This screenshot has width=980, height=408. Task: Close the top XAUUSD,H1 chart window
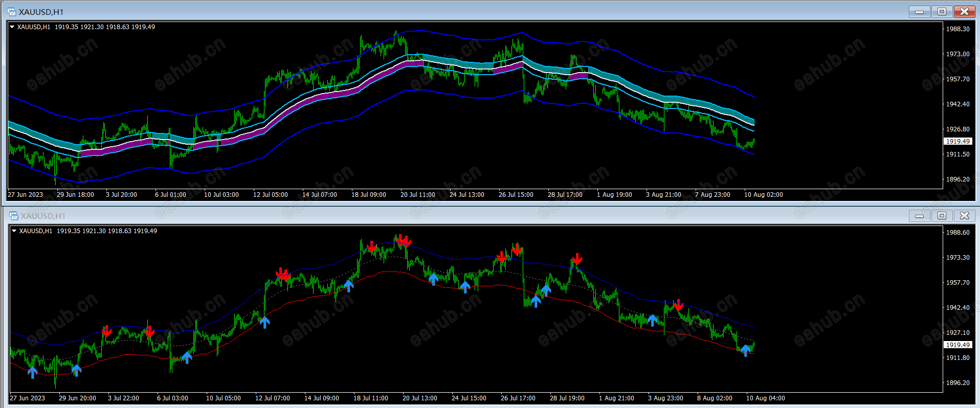coord(964,11)
